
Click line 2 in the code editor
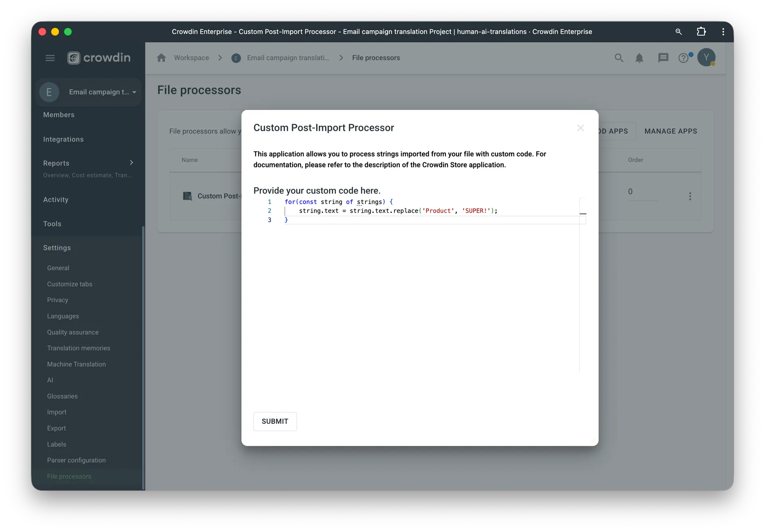click(398, 211)
